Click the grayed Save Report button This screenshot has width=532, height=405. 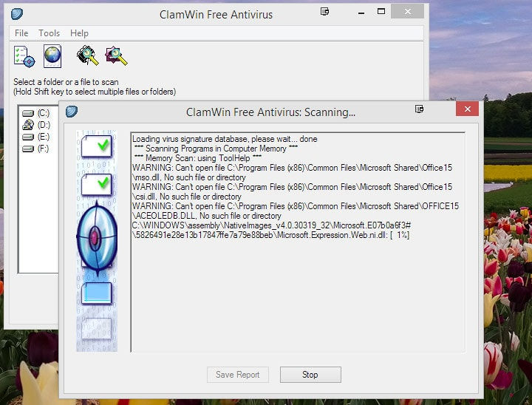pos(237,375)
